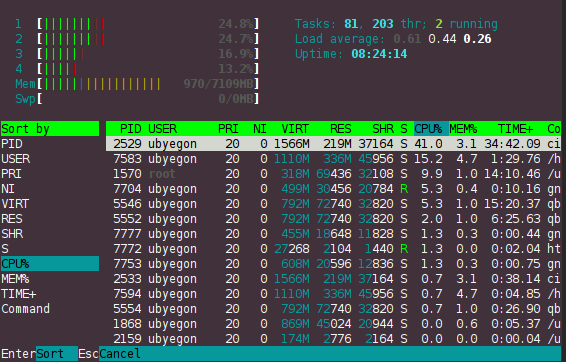Viewport: 566px width, 362px height.
Task: Click the S column header
Action: tap(404, 129)
